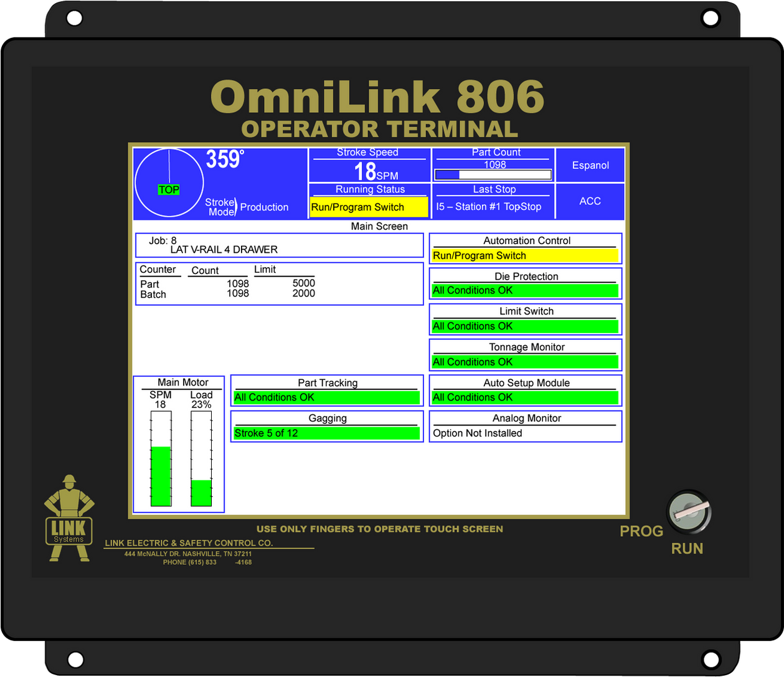Click the Part row count 1098
The width and height of the screenshot is (784, 677).
tap(238, 283)
